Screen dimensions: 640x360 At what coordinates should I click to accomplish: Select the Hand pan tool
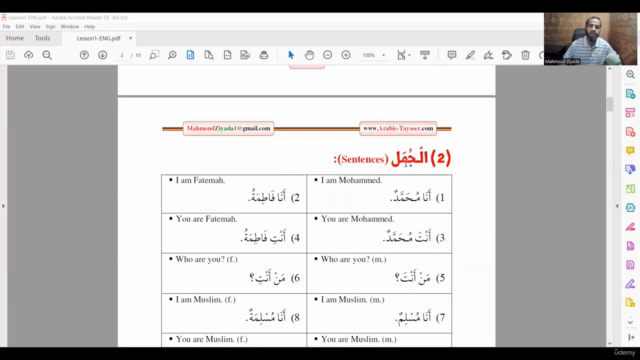[309, 55]
